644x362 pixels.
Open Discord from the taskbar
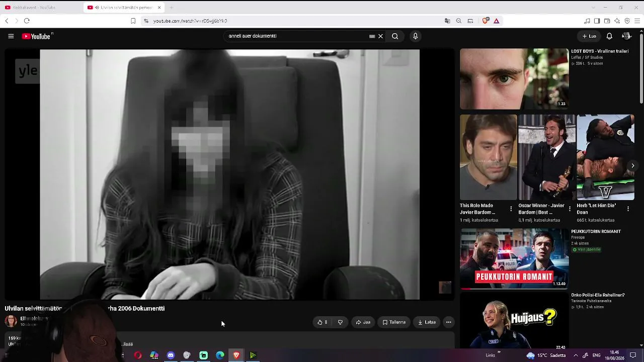[x=171, y=355]
